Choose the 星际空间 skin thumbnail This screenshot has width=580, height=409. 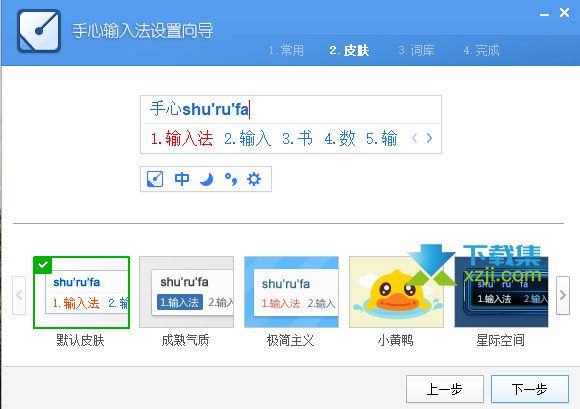tap(502, 292)
